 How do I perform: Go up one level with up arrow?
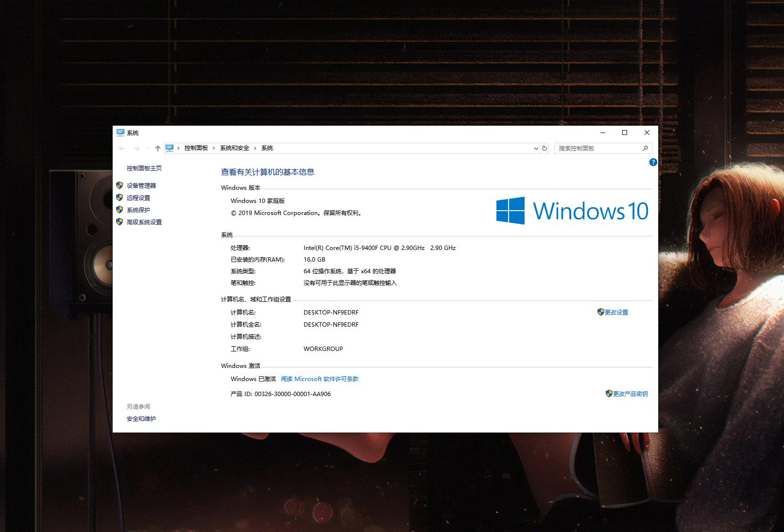tap(157, 149)
